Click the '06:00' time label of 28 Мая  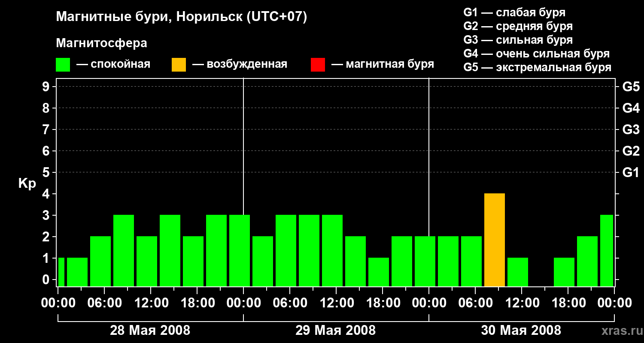tap(104, 303)
